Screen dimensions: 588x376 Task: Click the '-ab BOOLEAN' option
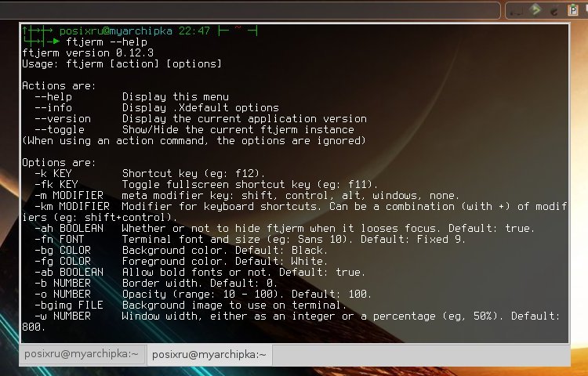point(69,273)
